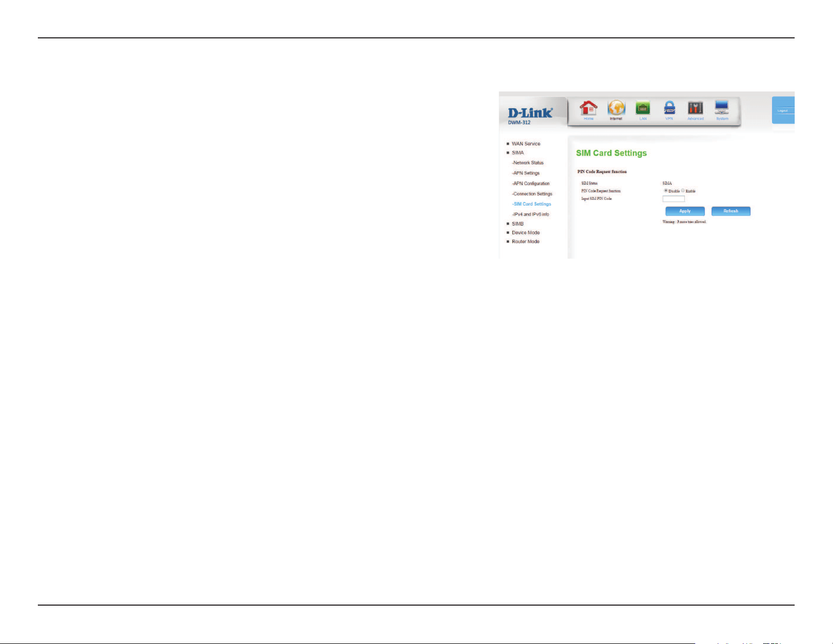Click the 'SIM Status' label
The image size is (833, 644).
pos(589,183)
